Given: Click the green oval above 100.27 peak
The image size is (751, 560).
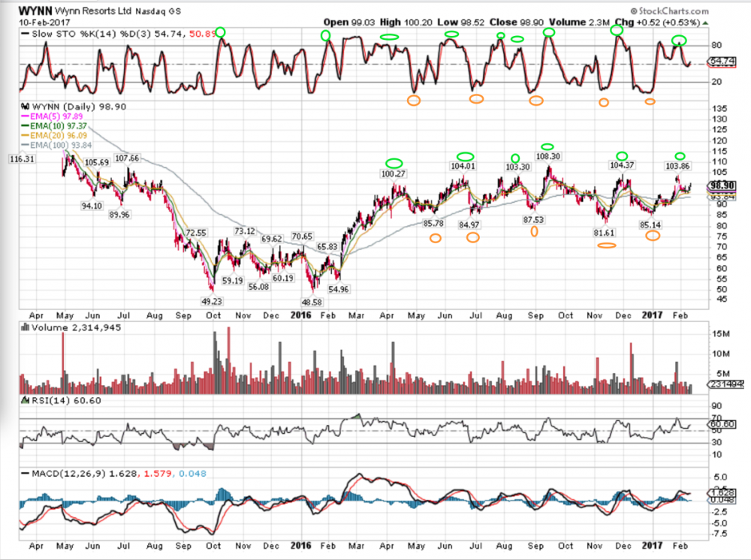Looking at the screenshot, I should pyautogui.click(x=394, y=163).
